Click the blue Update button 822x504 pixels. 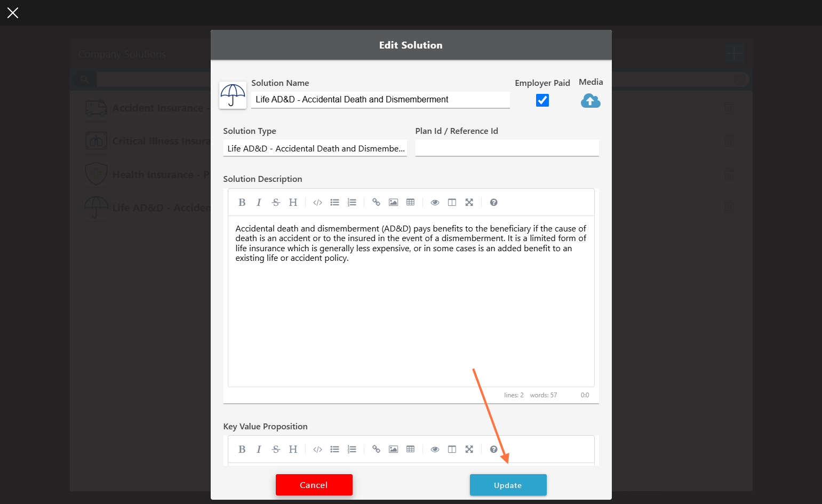click(x=508, y=485)
